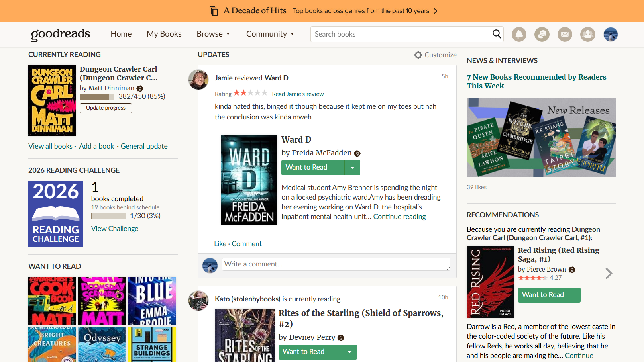Image resolution: width=644 pixels, height=362 pixels.
Task: Open Dungeon Crawler Carl cover thumbnail
Action: pos(52,101)
